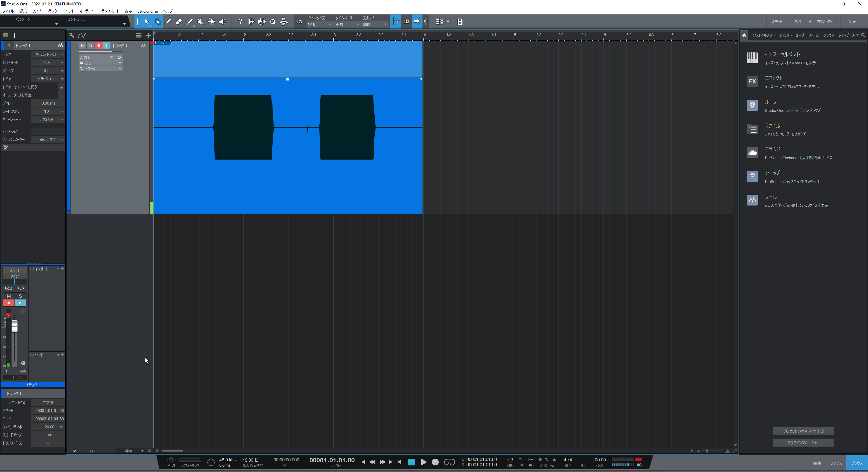Click the transport Stop button
Image resolution: width=868 pixels, height=472 pixels.
(x=411, y=462)
